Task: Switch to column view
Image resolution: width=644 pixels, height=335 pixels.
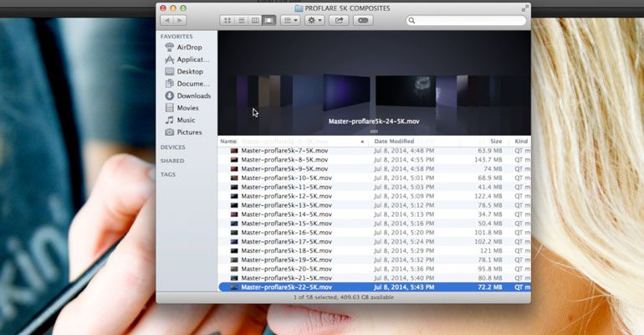Action: point(255,20)
